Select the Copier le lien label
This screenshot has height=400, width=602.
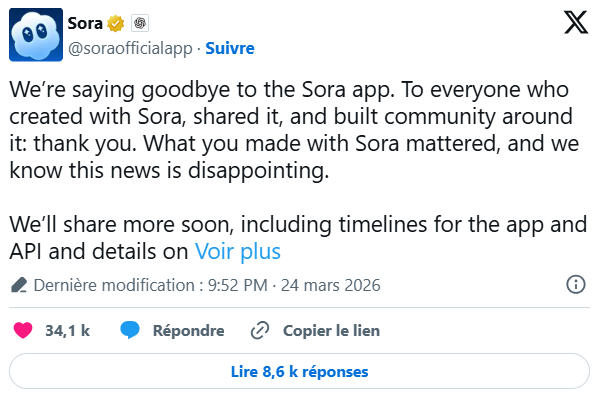(331, 330)
